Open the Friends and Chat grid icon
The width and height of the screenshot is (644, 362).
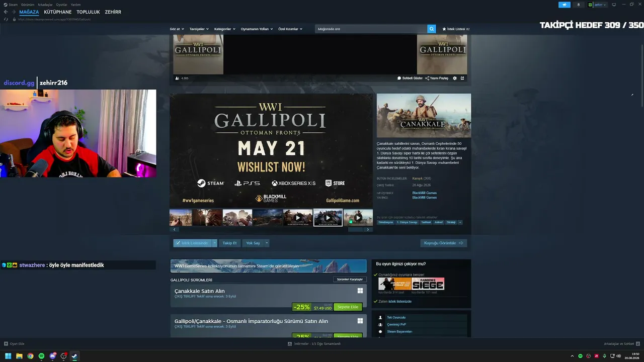[x=637, y=344]
